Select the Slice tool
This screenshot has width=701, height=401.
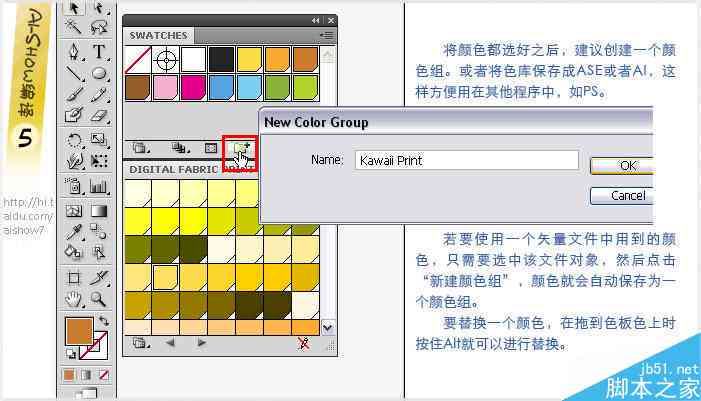click(99, 278)
